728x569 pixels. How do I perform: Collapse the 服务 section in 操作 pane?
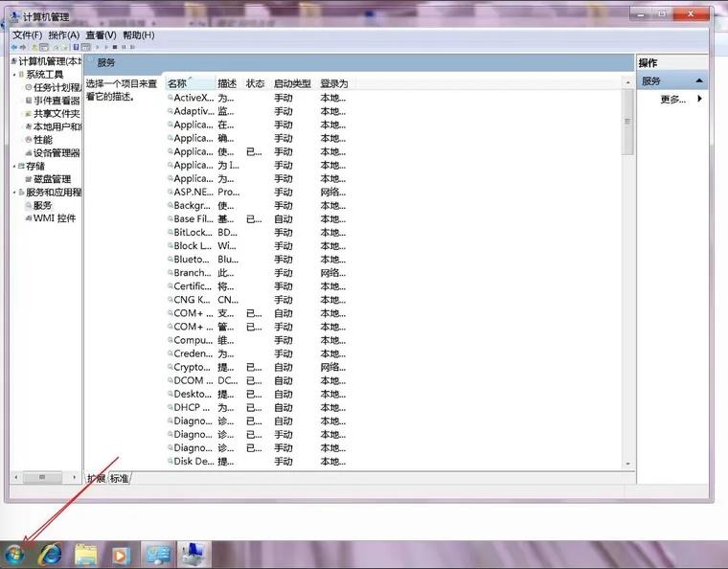tap(698, 80)
